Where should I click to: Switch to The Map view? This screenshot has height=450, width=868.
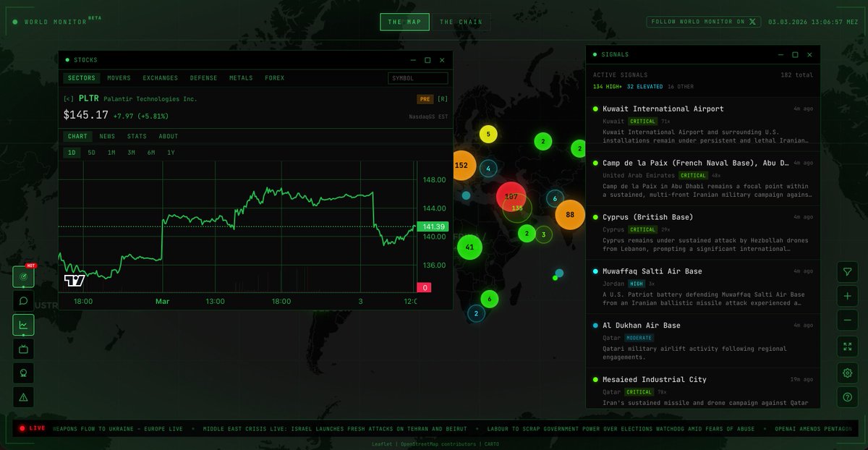(404, 22)
